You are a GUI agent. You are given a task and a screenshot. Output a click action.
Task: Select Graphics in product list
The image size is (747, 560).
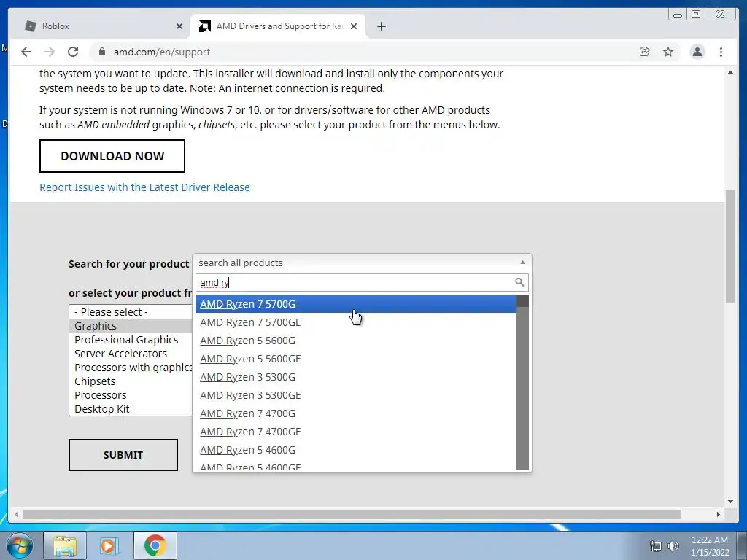pyautogui.click(x=131, y=326)
